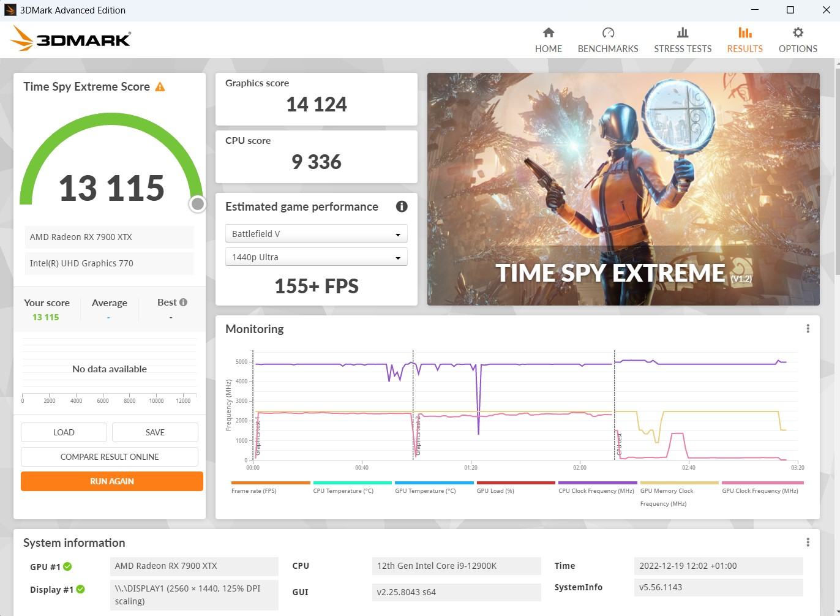Click the Graphics score value 14 124
This screenshot has width=840, height=616.
coord(317,105)
